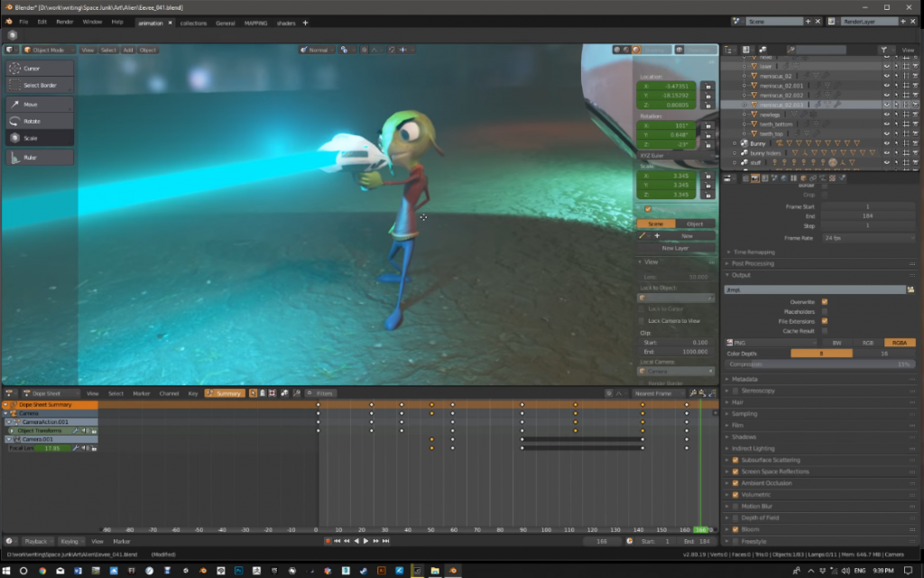Click the grease pencil add plus icon
924x578 pixels.
pyautogui.click(x=657, y=236)
